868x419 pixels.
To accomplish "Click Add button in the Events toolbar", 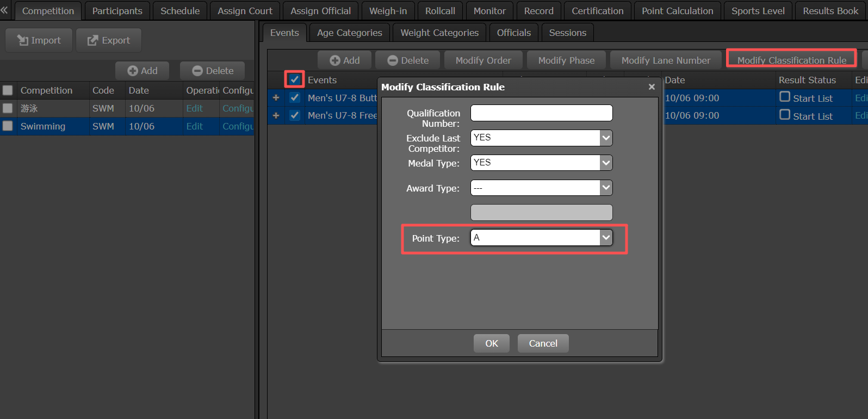I will 345,60.
